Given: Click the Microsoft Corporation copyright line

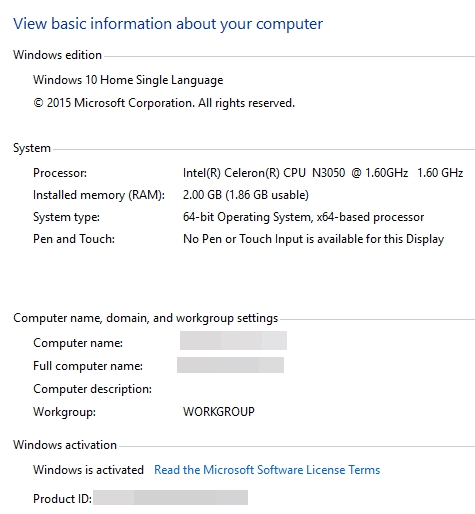Looking at the screenshot, I should [164, 103].
